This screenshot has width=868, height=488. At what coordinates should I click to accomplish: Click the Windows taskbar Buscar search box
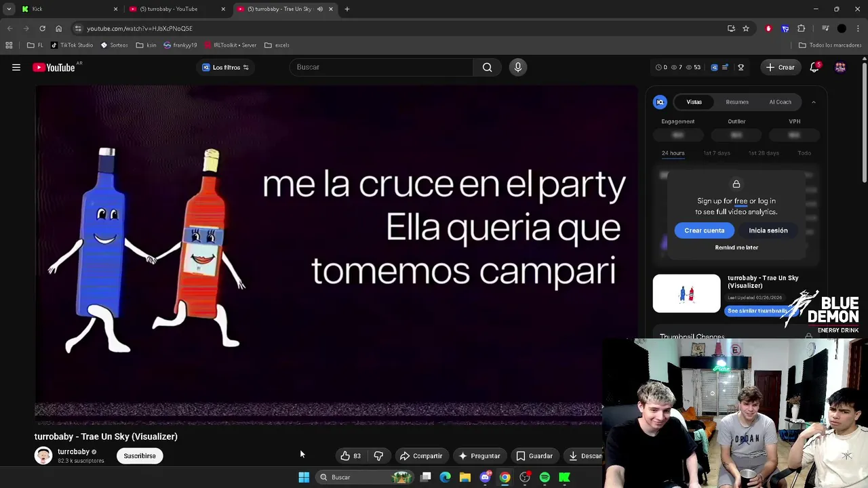point(364,477)
